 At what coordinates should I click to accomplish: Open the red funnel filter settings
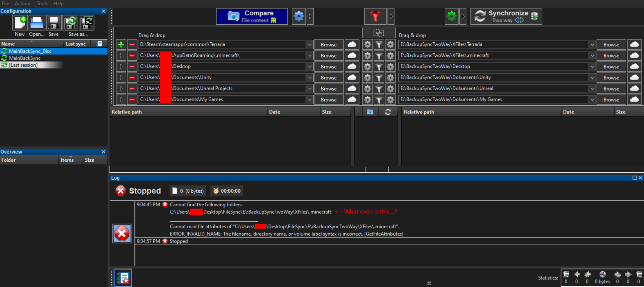coord(375,16)
